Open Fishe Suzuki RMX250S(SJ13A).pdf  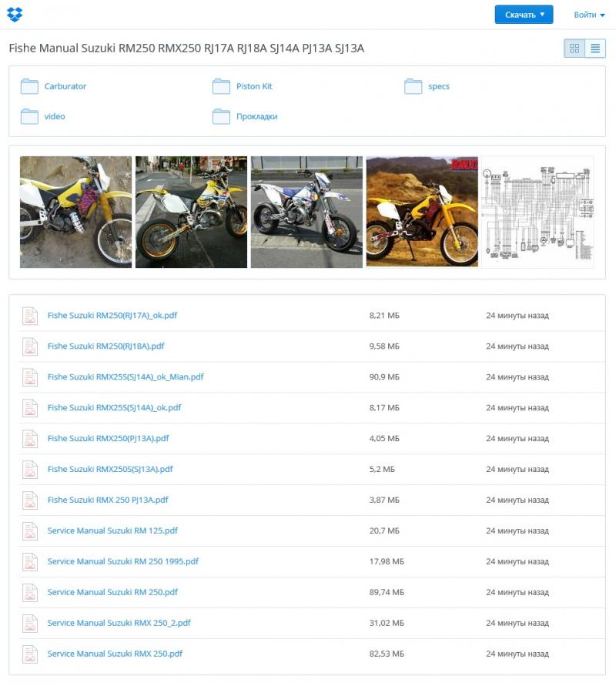coord(110,469)
